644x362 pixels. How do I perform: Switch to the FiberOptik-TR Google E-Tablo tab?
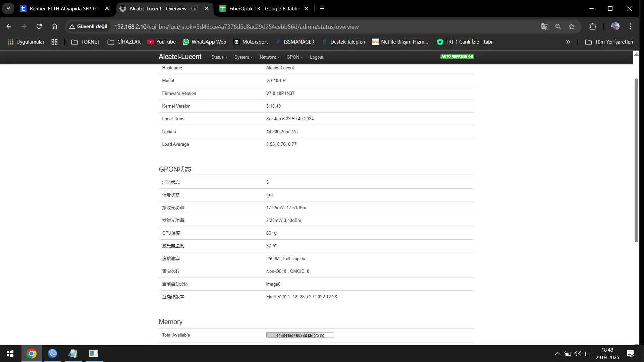(x=264, y=9)
